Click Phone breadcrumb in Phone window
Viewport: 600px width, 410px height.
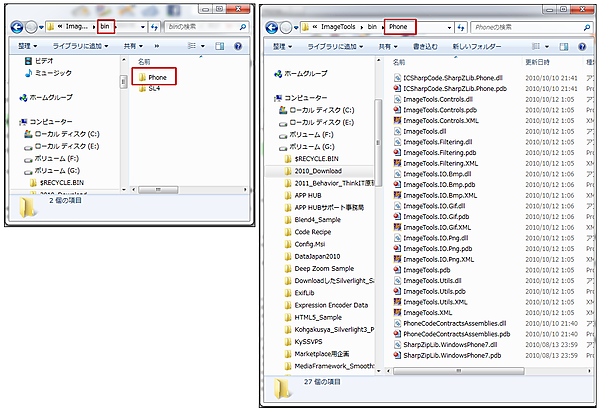(398, 27)
